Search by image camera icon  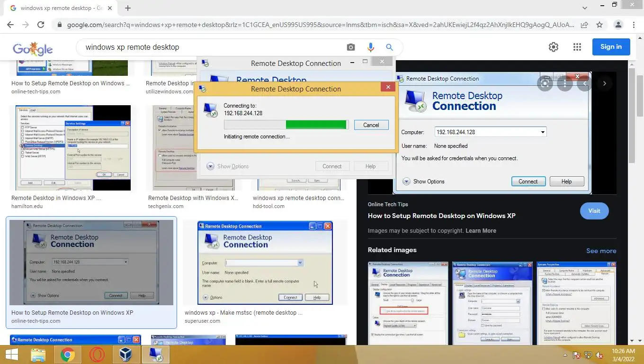350,47
